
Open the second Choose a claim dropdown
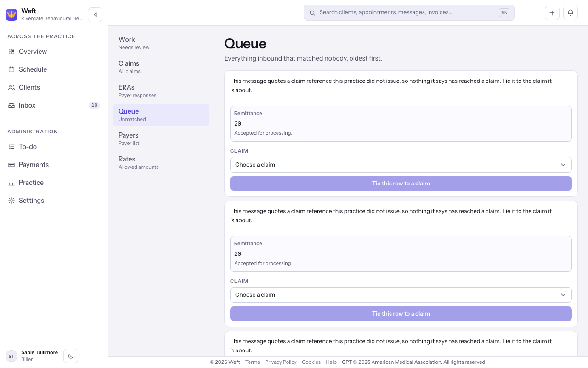(401, 295)
